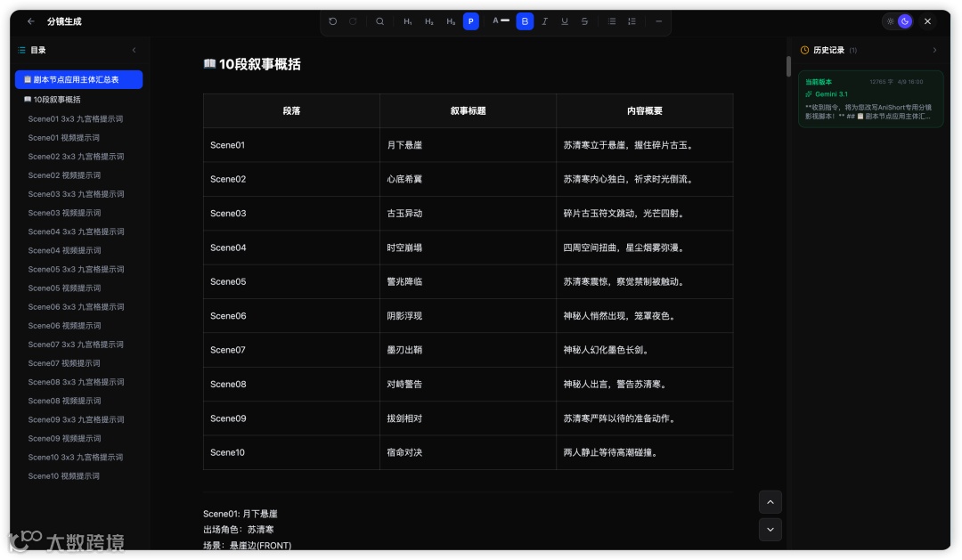Jump up with the chevron-up button

(770, 502)
